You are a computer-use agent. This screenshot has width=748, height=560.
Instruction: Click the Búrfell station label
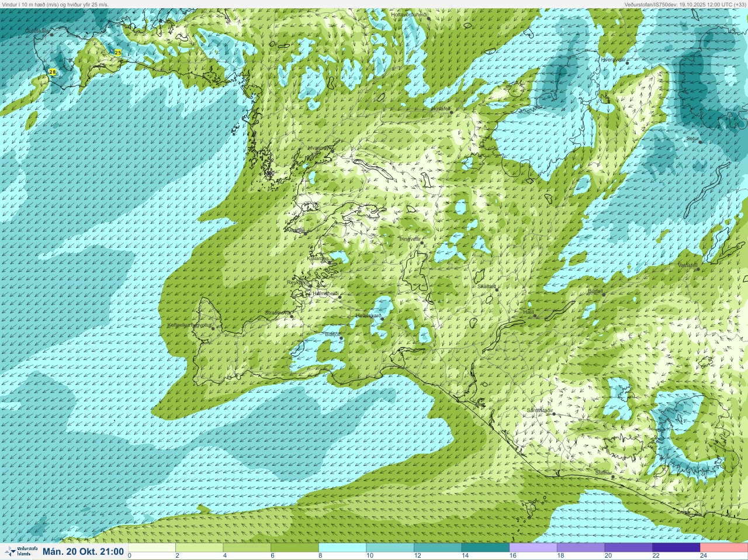[x=595, y=291]
